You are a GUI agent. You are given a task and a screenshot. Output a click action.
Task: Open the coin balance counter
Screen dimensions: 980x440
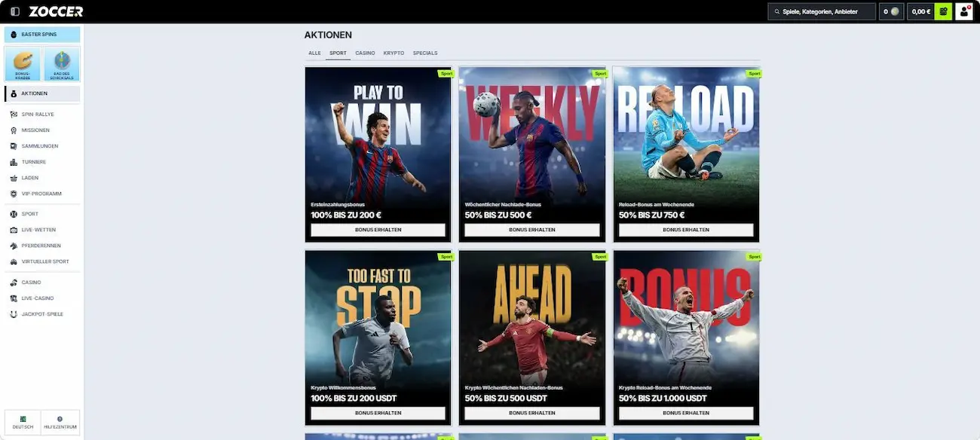[x=891, y=11]
